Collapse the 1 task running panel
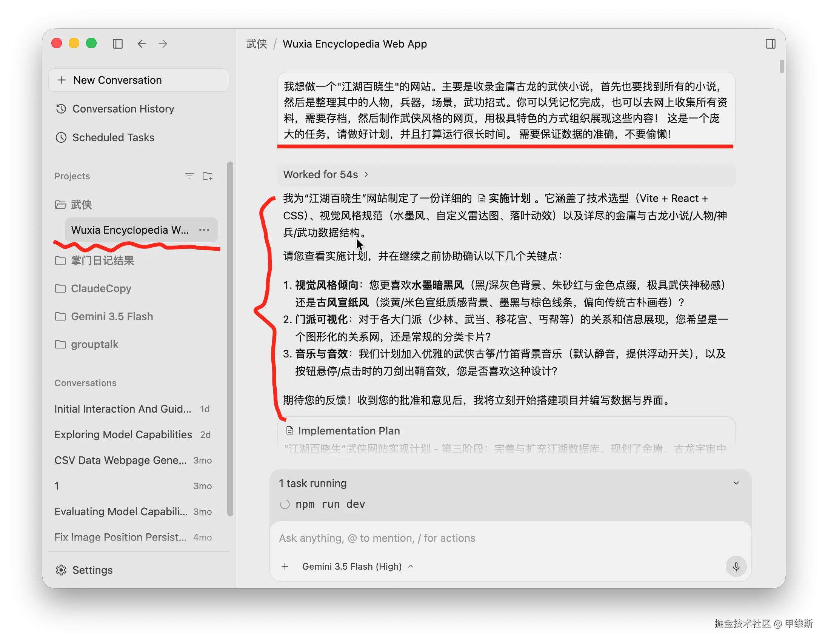The width and height of the screenshot is (828, 644). coord(736,483)
